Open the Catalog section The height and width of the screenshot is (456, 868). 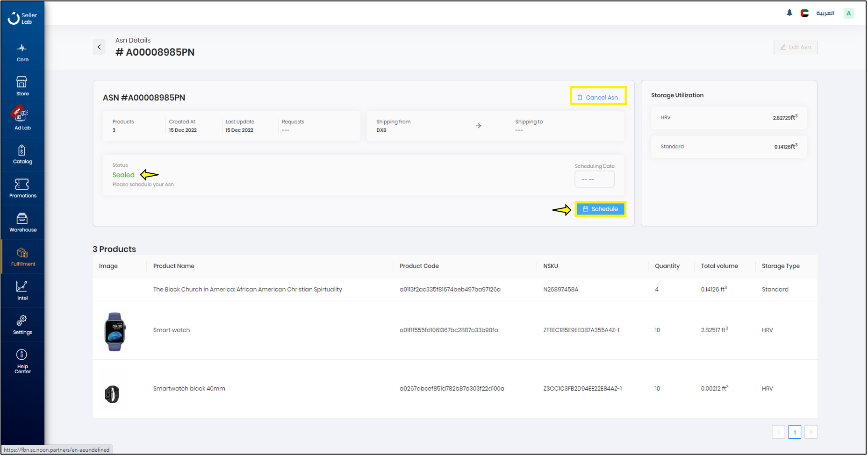pyautogui.click(x=22, y=154)
